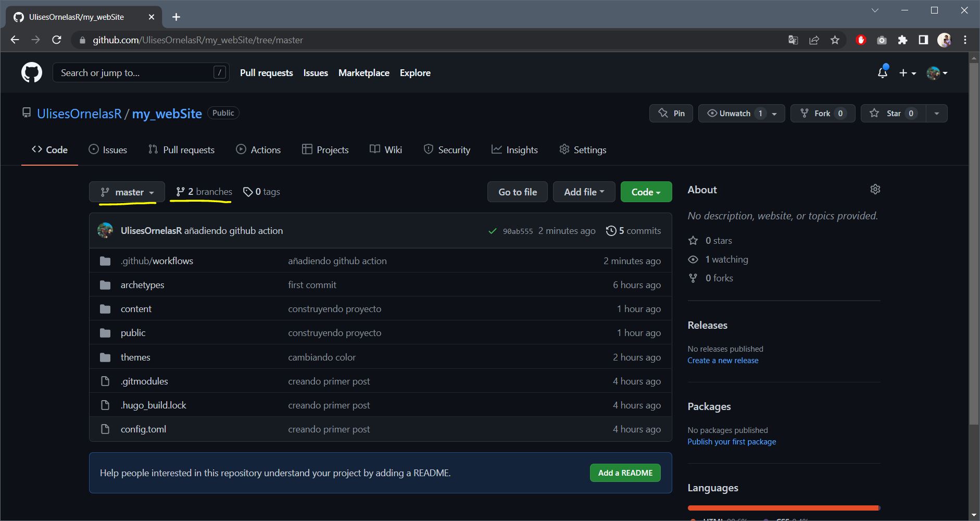Click the .gitmodules file icon
This screenshot has width=980, height=521.
click(105, 381)
